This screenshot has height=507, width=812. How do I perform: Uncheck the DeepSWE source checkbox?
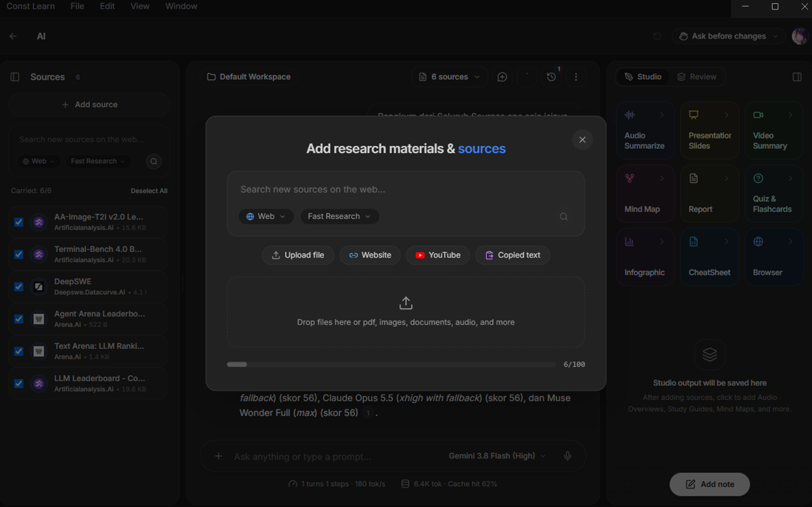coord(19,287)
